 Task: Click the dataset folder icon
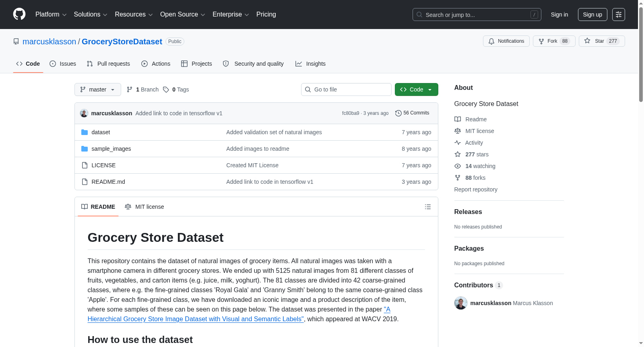point(85,132)
